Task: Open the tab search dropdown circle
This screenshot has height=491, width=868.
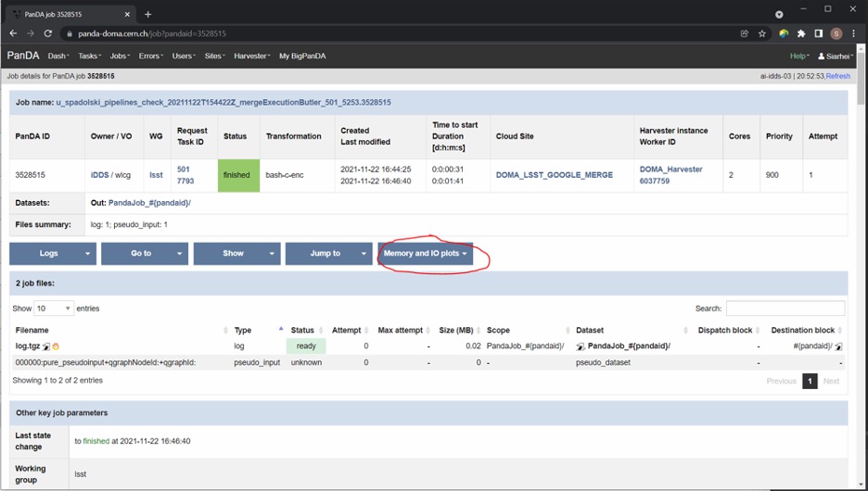Action: (779, 15)
